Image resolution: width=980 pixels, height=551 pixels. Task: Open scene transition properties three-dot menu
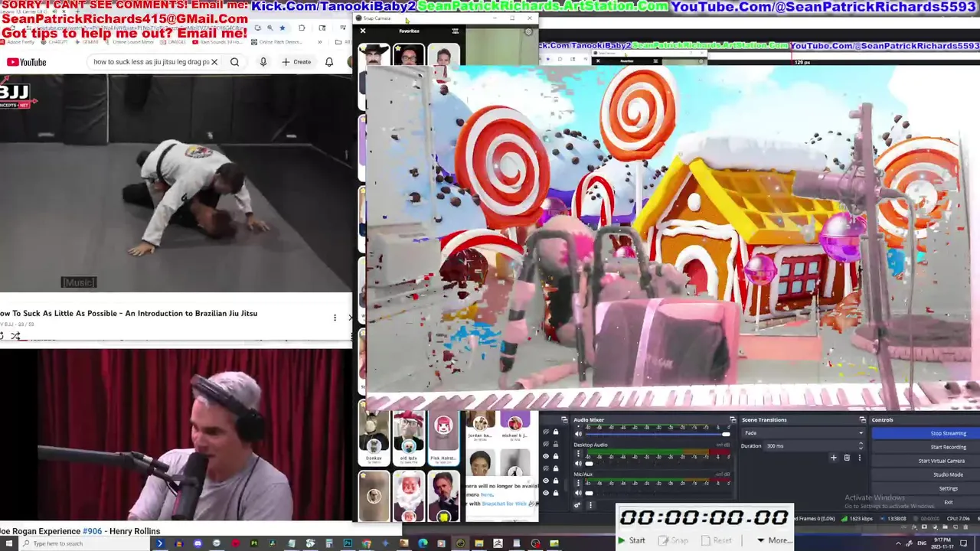pos(860,458)
